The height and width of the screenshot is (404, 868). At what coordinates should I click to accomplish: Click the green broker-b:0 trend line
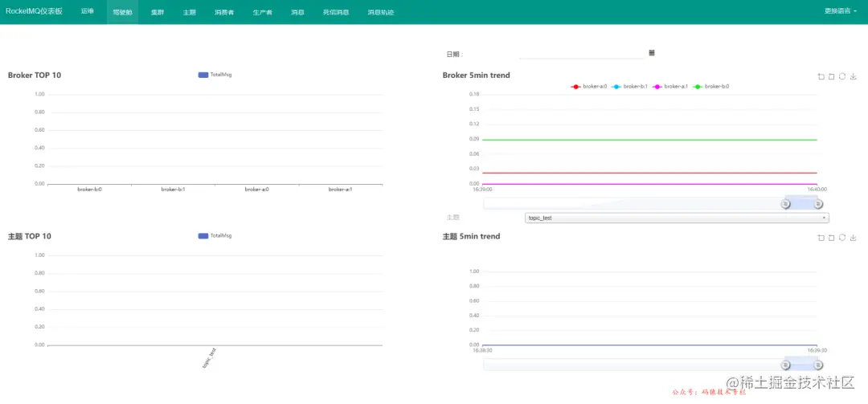tap(650, 140)
